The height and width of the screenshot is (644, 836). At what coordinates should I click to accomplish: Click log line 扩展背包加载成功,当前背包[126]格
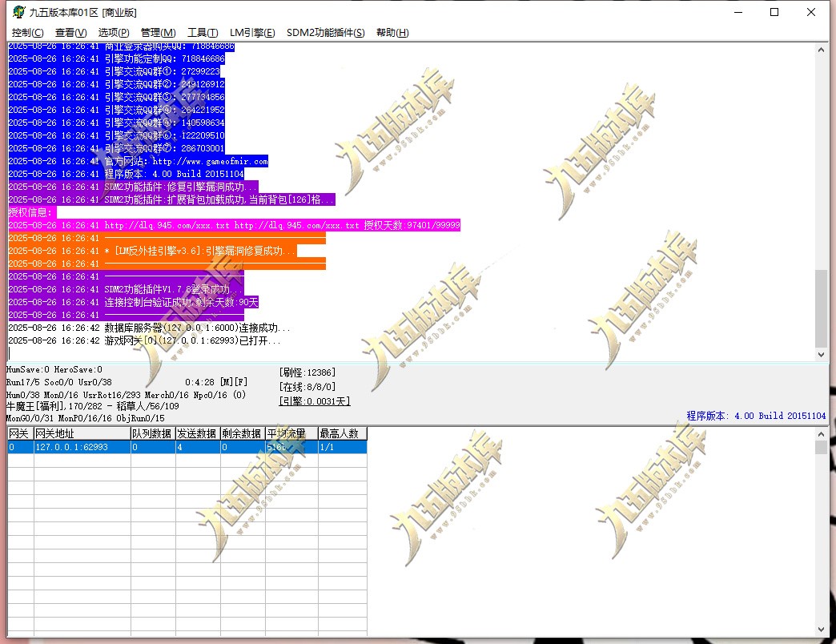(x=171, y=199)
